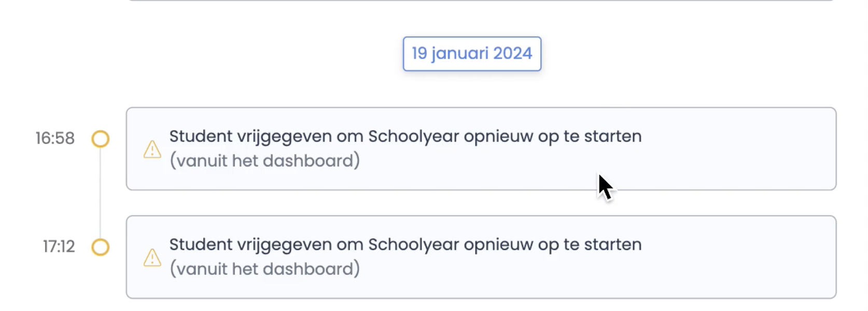Click the vertical line connecting the timeline markers
This screenshot has width=868, height=311.
100,193
